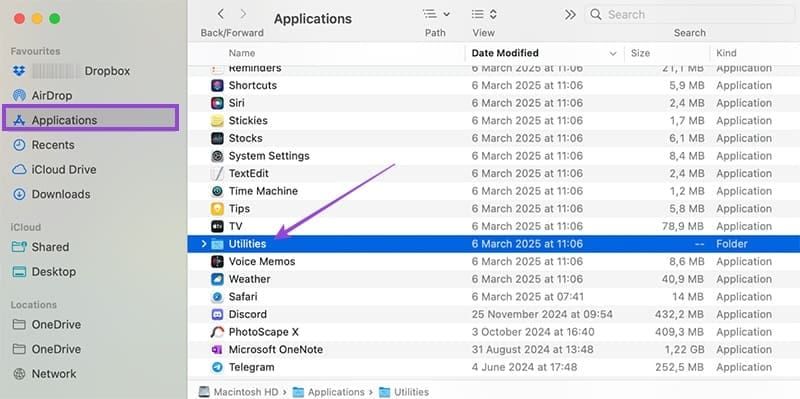Image resolution: width=800 pixels, height=399 pixels.
Task: Sort by the Date Modified column header
Action: pyautogui.click(x=505, y=53)
